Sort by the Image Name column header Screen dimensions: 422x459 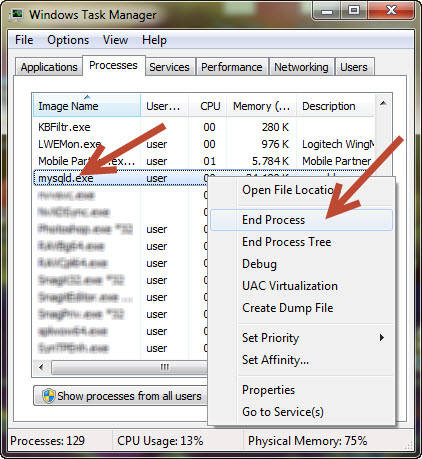[x=87, y=106]
